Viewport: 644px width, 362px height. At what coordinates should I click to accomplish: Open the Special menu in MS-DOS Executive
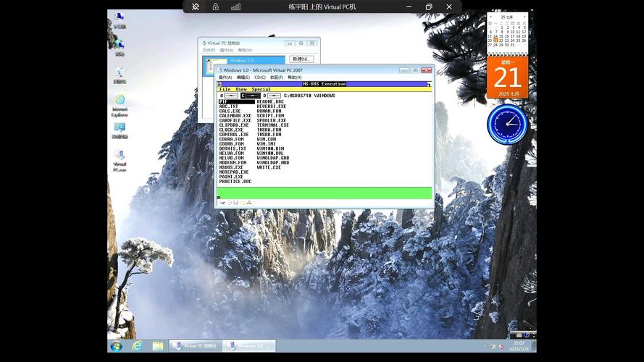coord(261,89)
